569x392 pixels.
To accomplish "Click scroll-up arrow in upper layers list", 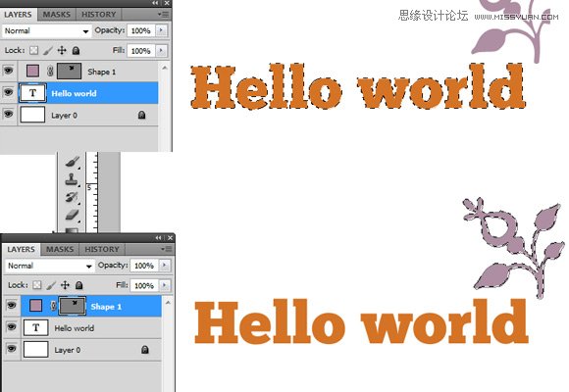I will point(165,68).
